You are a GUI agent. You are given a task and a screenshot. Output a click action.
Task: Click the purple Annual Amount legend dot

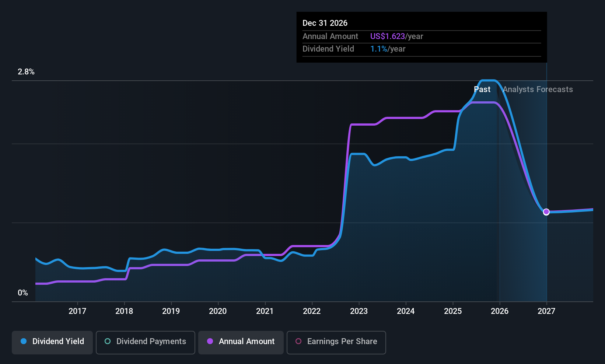(210, 342)
